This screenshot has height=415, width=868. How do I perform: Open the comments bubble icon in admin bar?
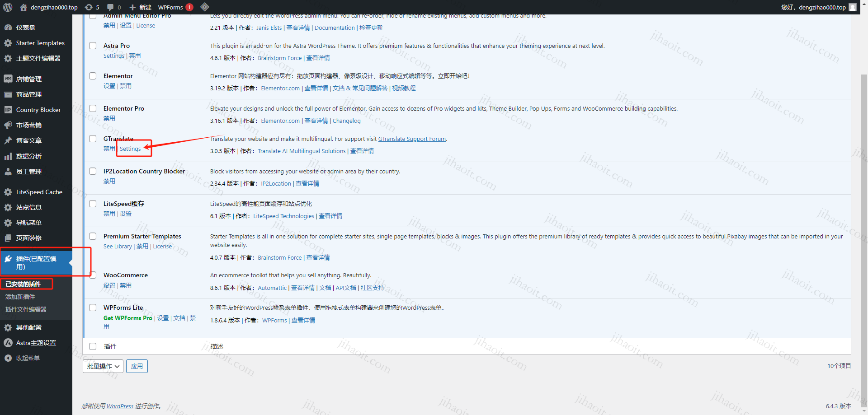pyautogui.click(x=110, y=7)
